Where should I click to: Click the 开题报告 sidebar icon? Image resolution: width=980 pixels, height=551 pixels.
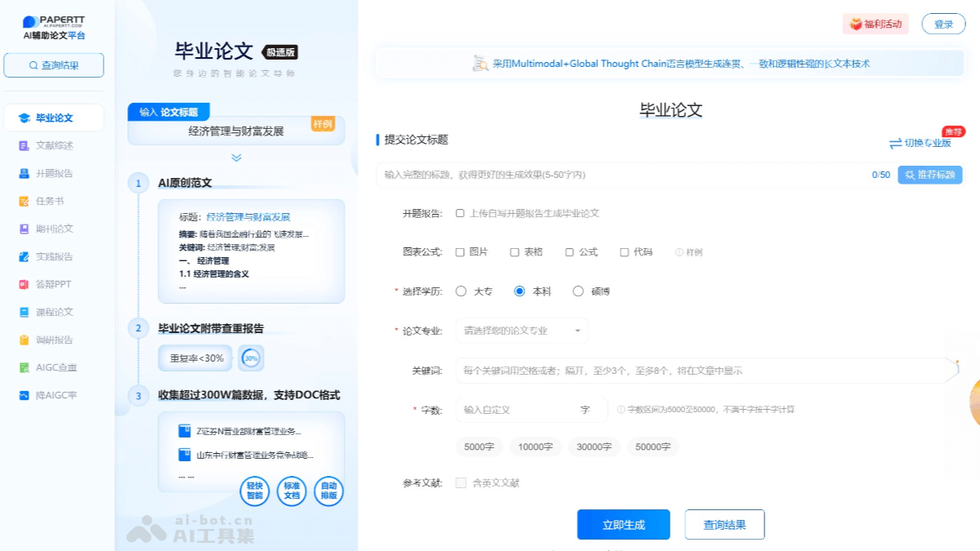point(24,174)
